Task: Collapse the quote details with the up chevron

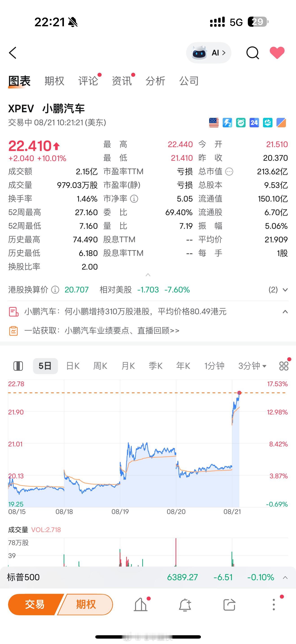Action: (148, 275)
